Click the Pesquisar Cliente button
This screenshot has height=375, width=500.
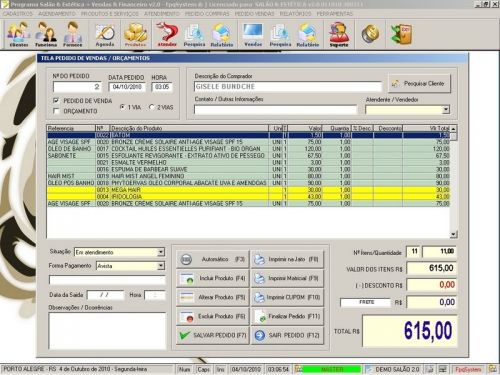click(419, 83)
